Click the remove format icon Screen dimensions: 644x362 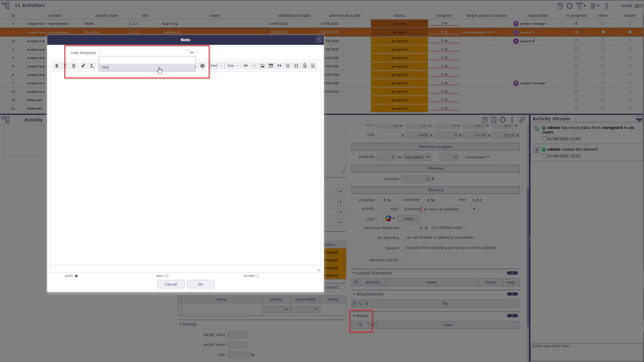coord(92,66)
